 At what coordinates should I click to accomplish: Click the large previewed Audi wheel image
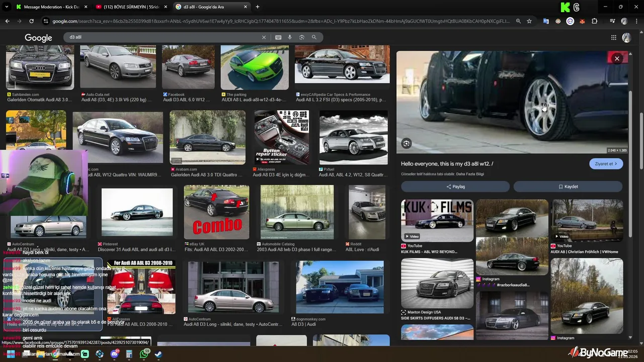(x=512, y=102)
